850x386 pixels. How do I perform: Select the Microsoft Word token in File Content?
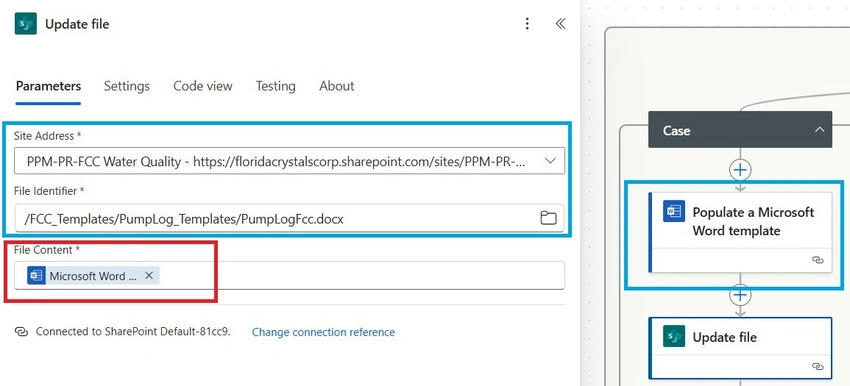[x=93, y=275]
